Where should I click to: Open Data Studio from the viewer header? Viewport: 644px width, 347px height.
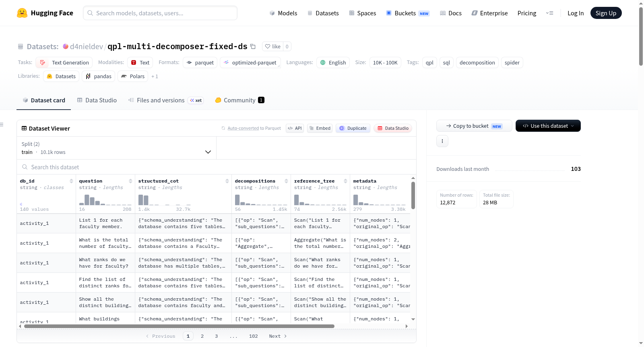point(393,128)
